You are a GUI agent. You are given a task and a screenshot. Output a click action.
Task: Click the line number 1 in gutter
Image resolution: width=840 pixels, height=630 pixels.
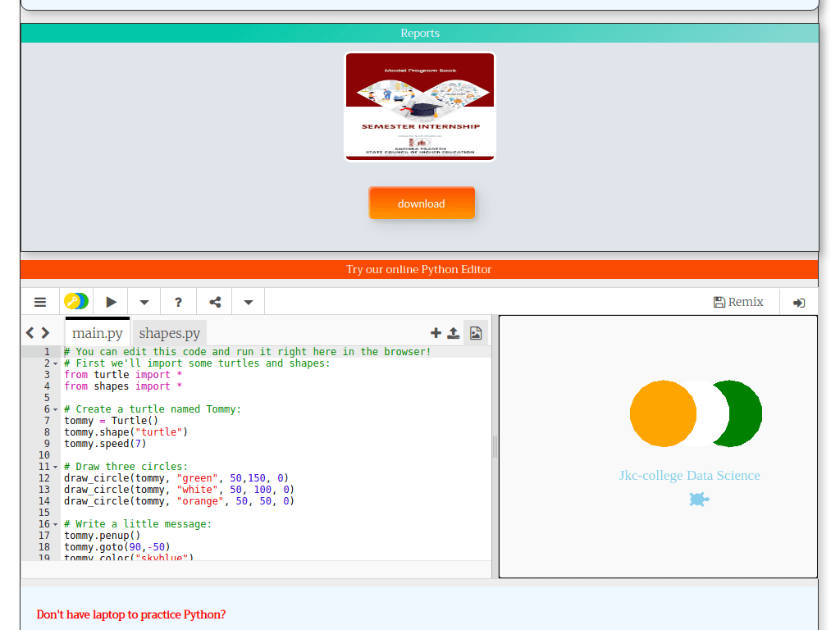pyautogui.click(x=47, y=352)
